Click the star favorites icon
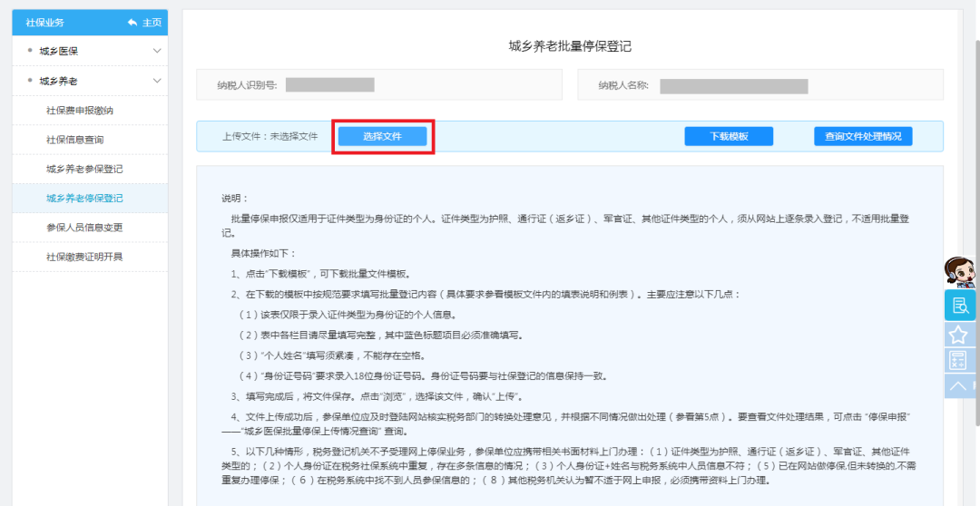 (958, 335)
